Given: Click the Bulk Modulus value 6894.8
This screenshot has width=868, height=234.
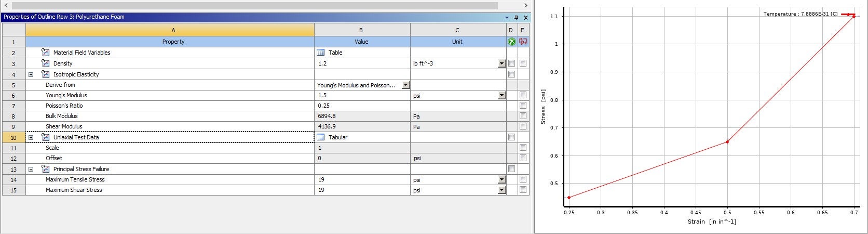Looking at the screenshot, I should (x=327, y=116).
